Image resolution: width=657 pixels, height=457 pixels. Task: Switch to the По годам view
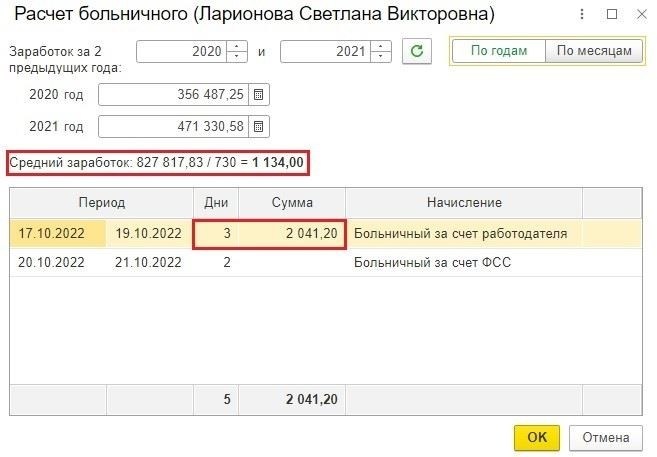point(498,51)
